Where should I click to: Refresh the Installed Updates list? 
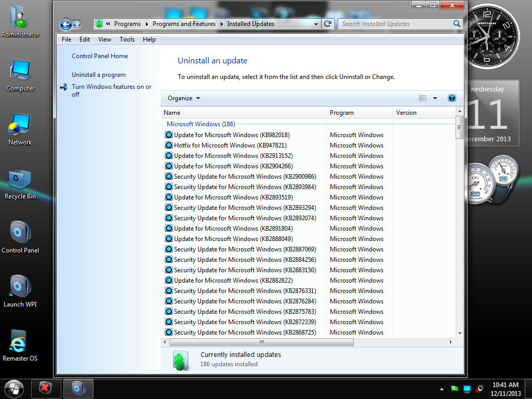coord(328,24)
